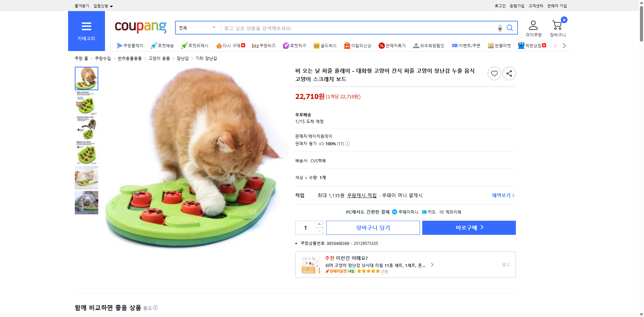Click the share icon next to the wishlist heart
The width and height of the screenshot is (644, 317).
[509, 73]
